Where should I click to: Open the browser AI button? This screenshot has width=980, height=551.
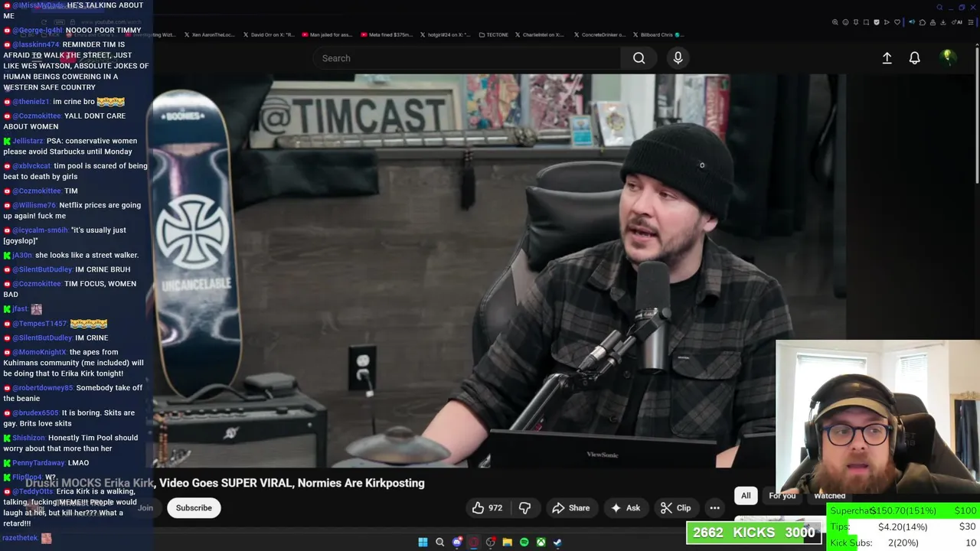pos(957,22)
